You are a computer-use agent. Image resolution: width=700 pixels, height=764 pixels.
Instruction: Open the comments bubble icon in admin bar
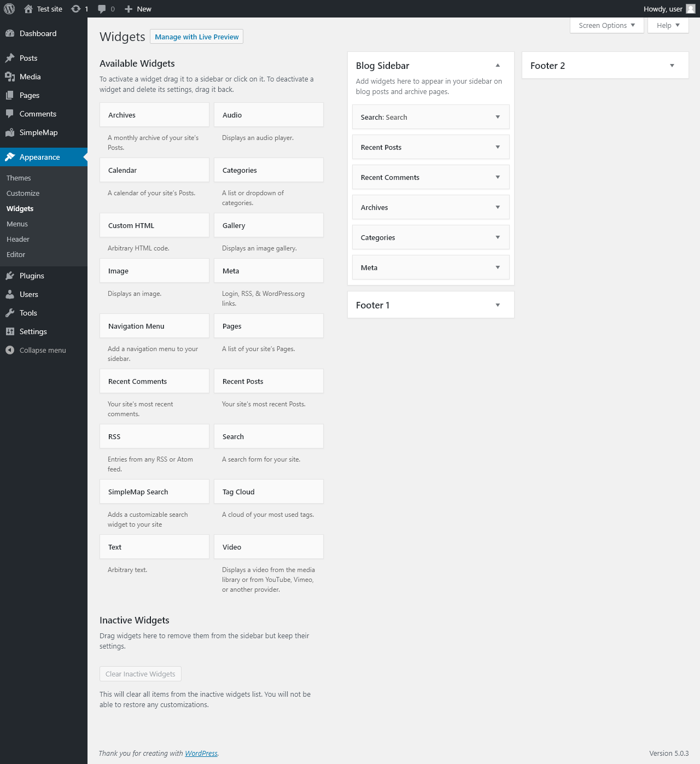click(102, 9)
